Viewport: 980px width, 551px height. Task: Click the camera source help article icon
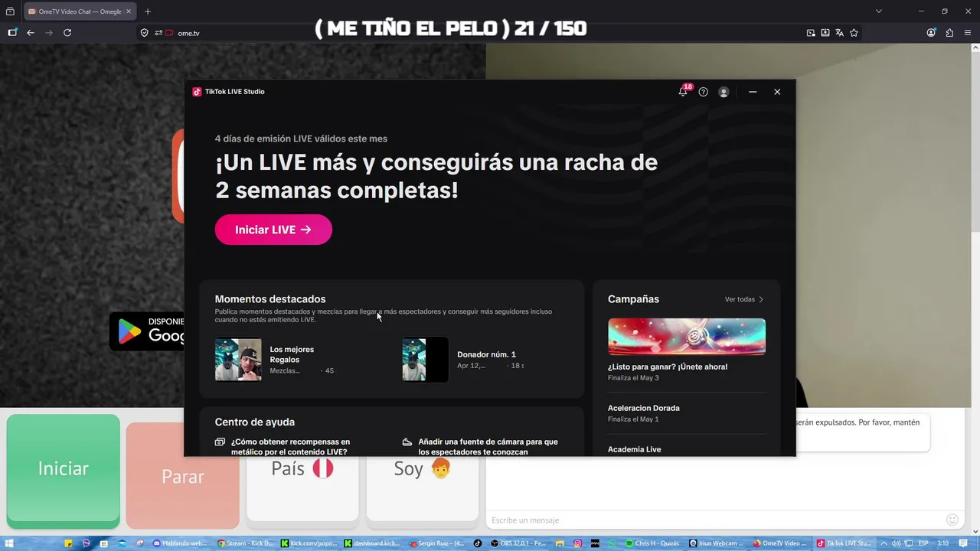tap(407, 442)
